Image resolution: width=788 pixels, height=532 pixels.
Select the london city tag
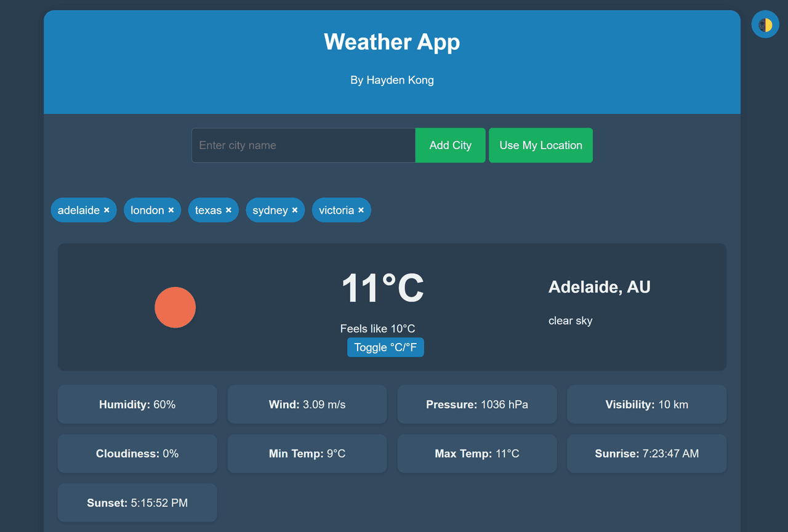pyautogui.click(x=147, y=211)
